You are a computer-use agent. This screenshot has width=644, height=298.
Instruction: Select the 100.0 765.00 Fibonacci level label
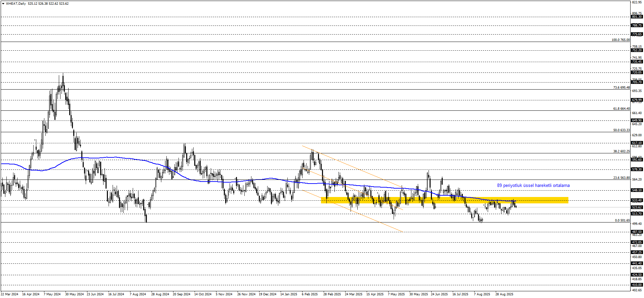tap(620, 40)
